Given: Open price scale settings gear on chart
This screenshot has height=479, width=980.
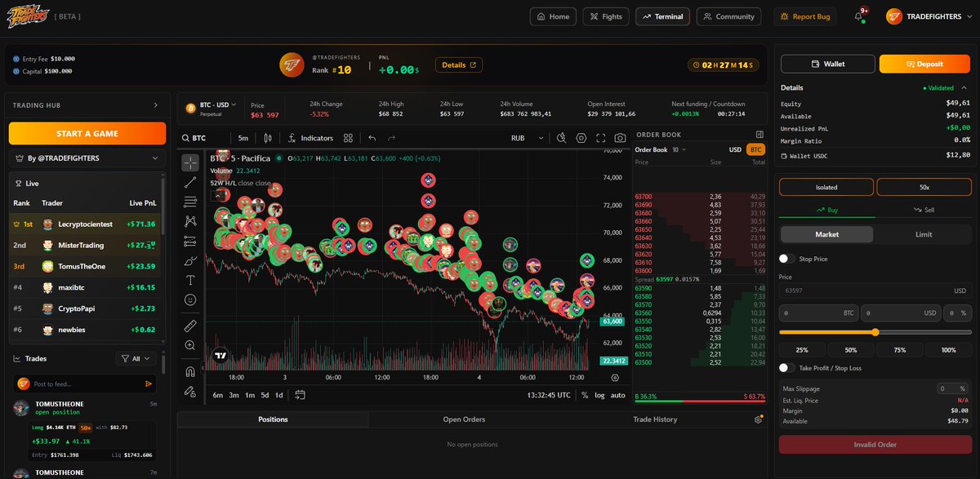Looking at the screenshot, I should tap(615, 377).
